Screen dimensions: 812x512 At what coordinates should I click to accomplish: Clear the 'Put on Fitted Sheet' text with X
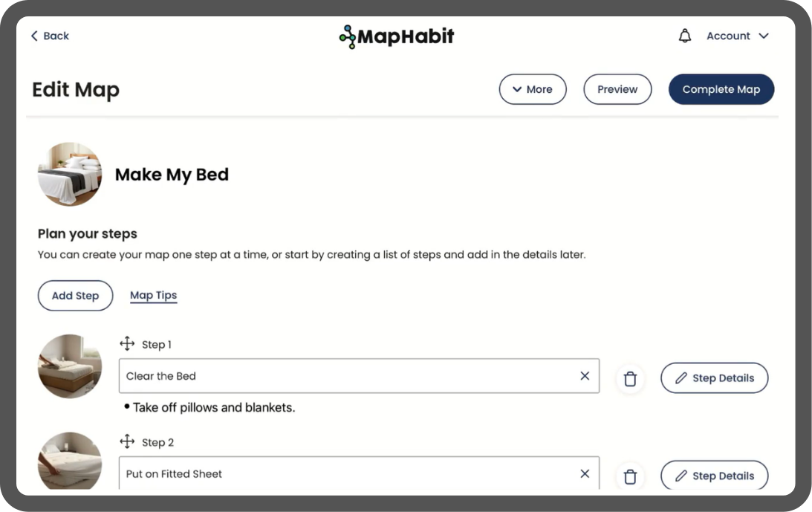[585, 473]
